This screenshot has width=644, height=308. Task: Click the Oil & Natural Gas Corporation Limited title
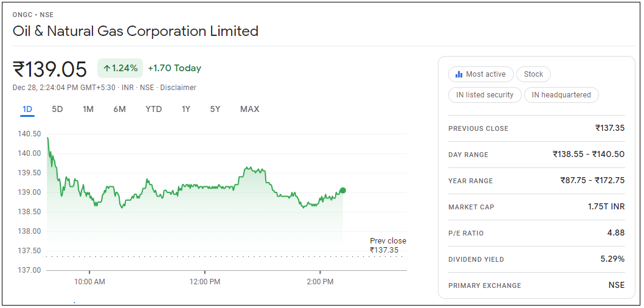[x=136, y=31]
